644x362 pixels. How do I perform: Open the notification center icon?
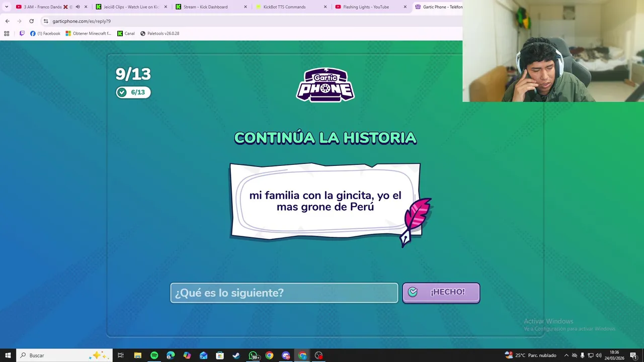(633, 355)
